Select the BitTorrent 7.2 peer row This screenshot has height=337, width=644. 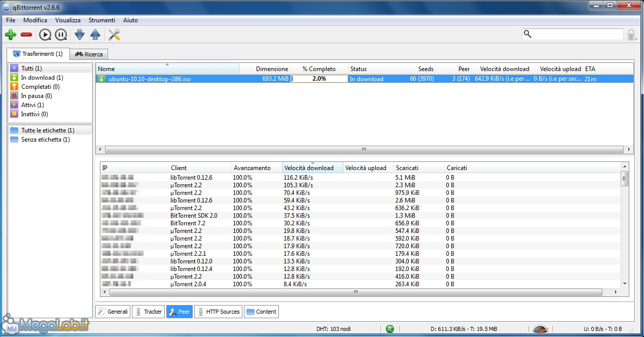(360, 223)
